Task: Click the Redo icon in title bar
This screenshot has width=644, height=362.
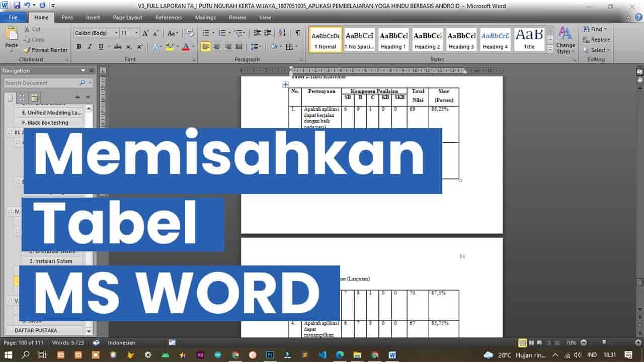Action: tap(42, 6)
